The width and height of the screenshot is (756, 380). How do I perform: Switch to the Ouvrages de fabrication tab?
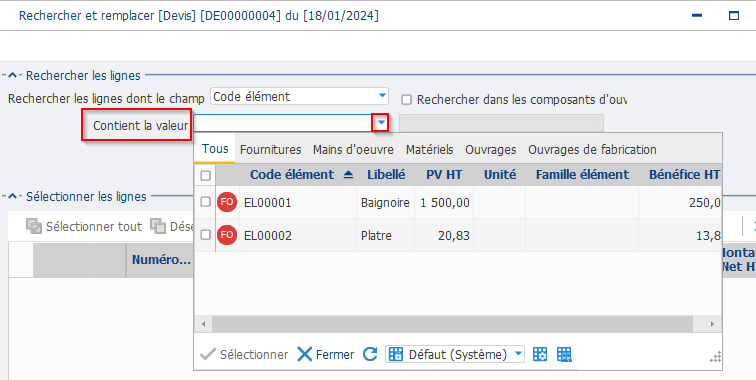tap(592, 149)
